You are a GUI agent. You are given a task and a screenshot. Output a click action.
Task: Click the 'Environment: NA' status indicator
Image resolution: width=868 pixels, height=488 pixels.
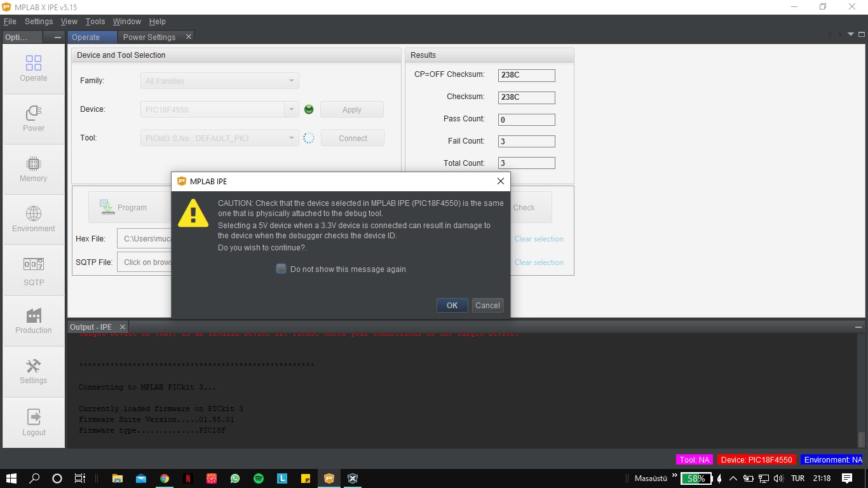832,459
